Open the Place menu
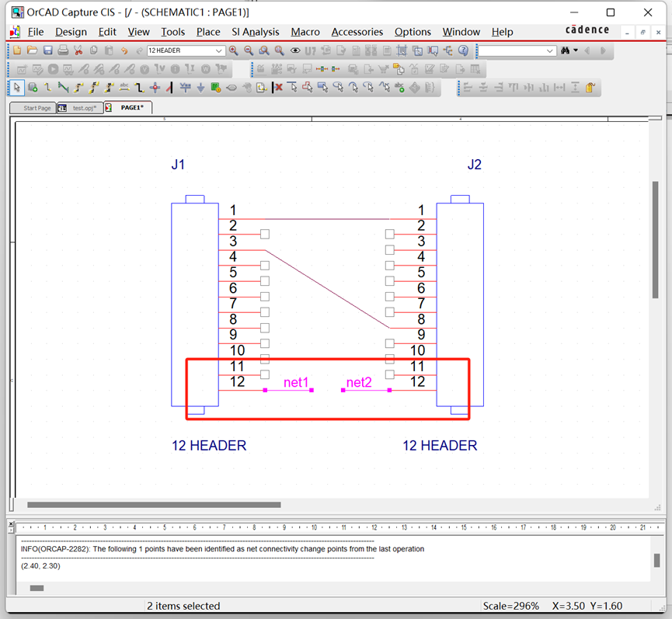The width and height of the screenshot is (672, 619). [207, 32]
